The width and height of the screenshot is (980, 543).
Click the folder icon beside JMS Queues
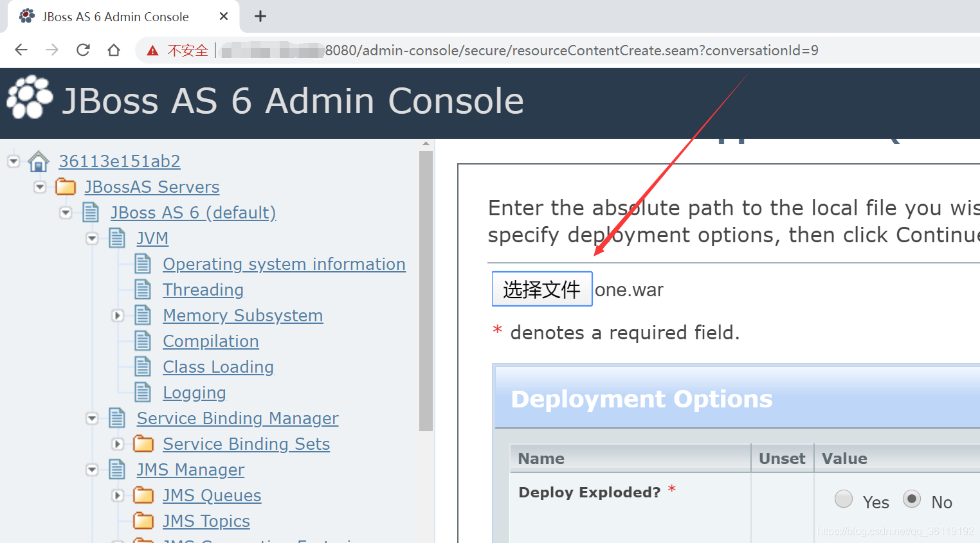(143, 495)
